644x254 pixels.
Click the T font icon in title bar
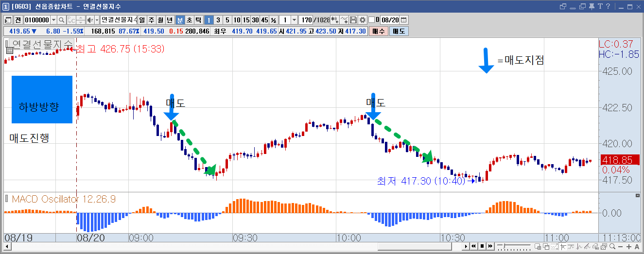pyautogui.click(x=601, y=6)
